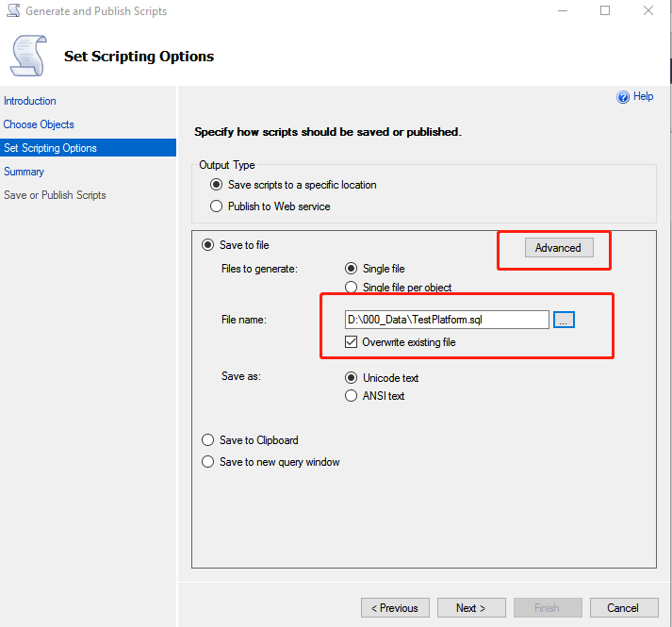Cancel the script generation wizard
The height and width of the screenshot is (627, 672).
point(624,608)
